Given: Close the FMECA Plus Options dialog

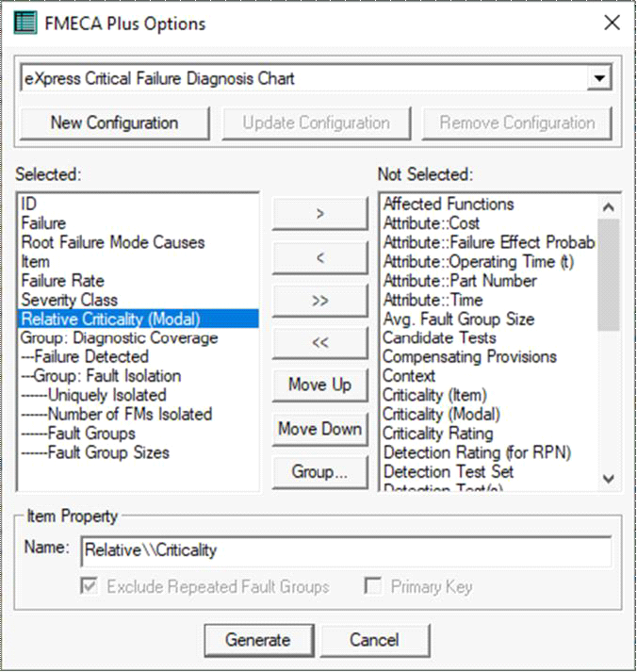Looking at the screenshot, I should (x=612, y=23).
